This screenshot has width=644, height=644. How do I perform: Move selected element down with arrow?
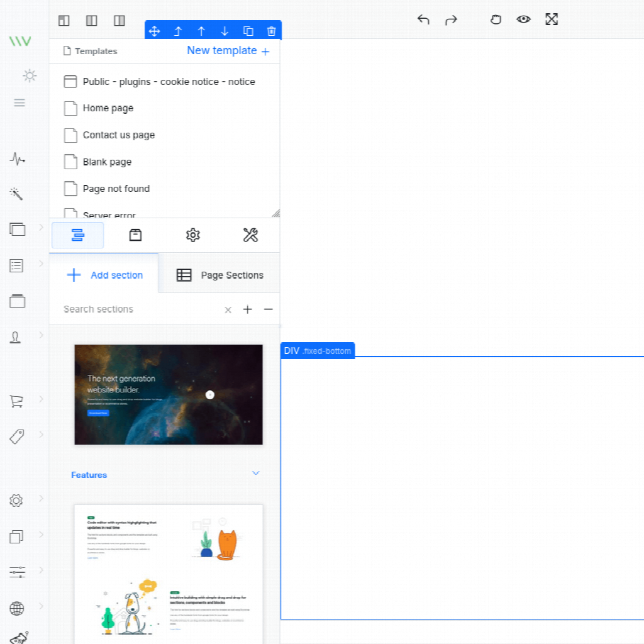tap(225, 31)
